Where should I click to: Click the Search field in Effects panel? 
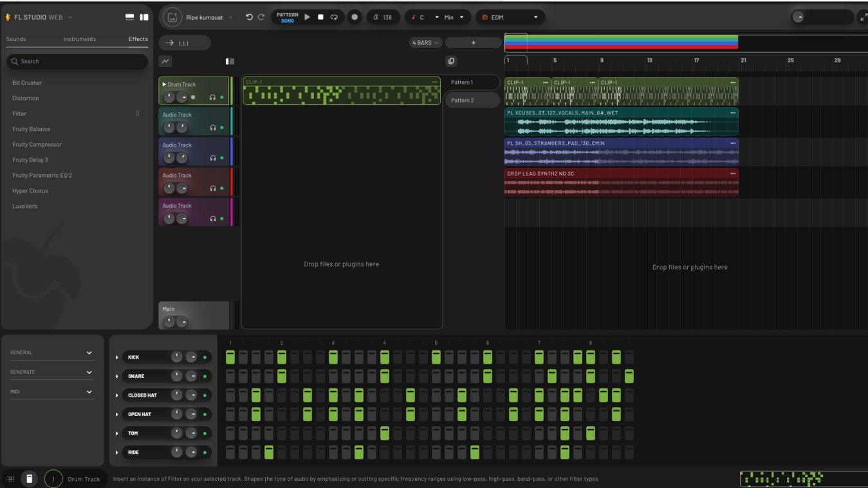[77, 61]
